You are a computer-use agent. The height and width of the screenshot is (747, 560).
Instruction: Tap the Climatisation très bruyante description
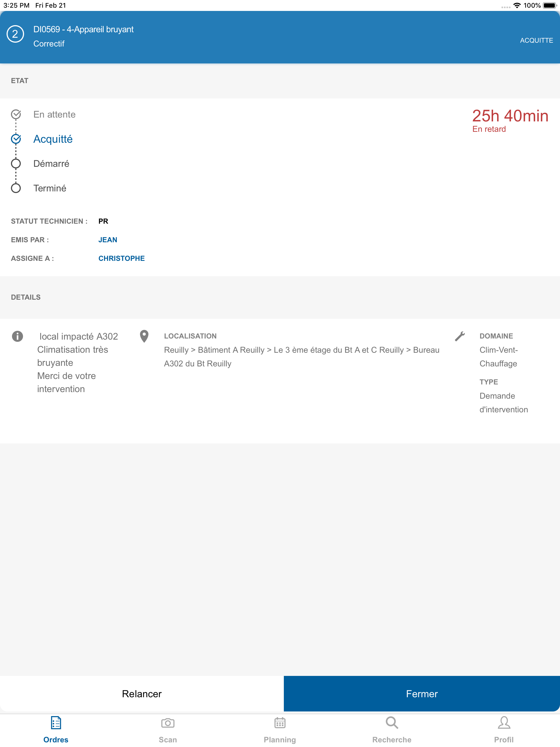click(x=73, y=356)
